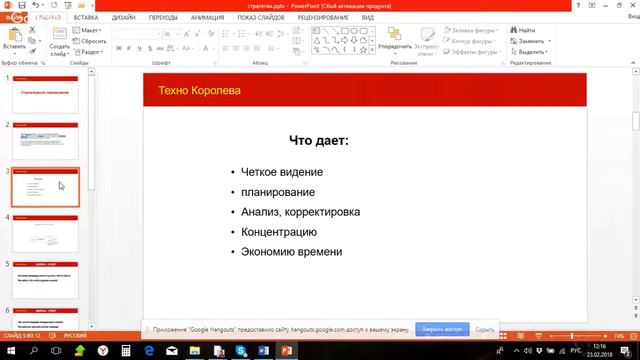Open the Select (Выделить) dropdown
Viewport: 640px width, 360px height.
[529, 52]
